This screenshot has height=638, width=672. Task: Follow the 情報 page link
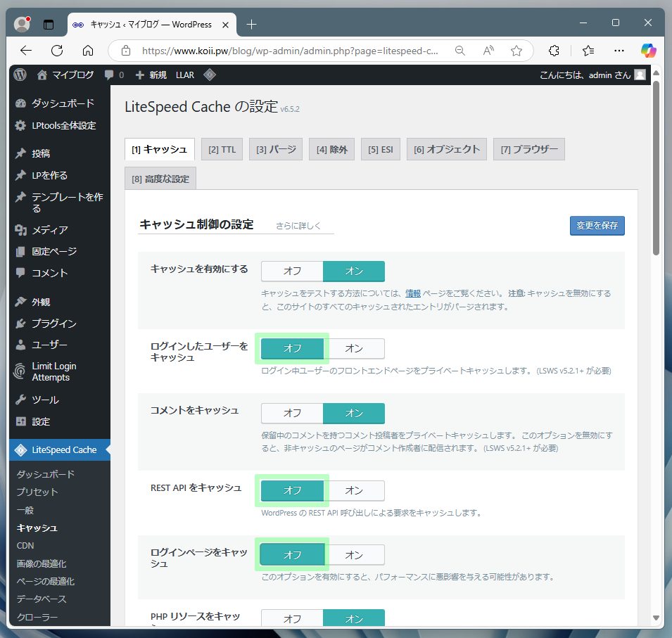(x=413, y=293)
